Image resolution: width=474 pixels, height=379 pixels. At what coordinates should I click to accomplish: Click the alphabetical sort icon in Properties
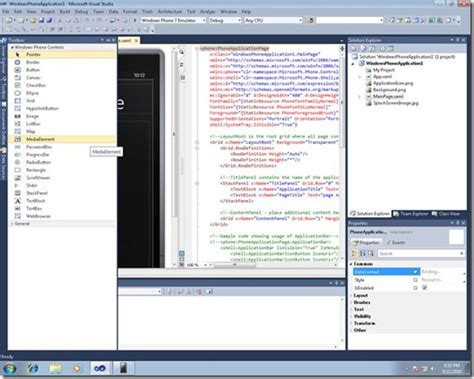pos(363,254)
